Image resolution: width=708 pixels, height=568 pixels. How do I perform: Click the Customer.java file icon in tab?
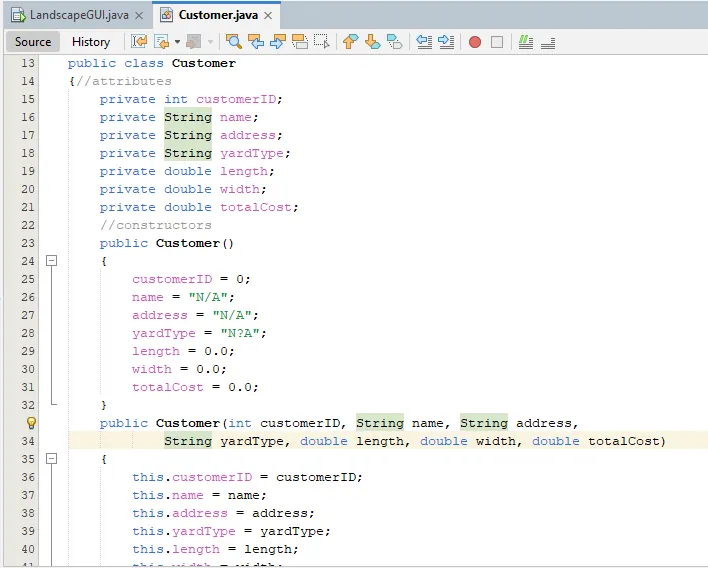click(x=166, y=15)
